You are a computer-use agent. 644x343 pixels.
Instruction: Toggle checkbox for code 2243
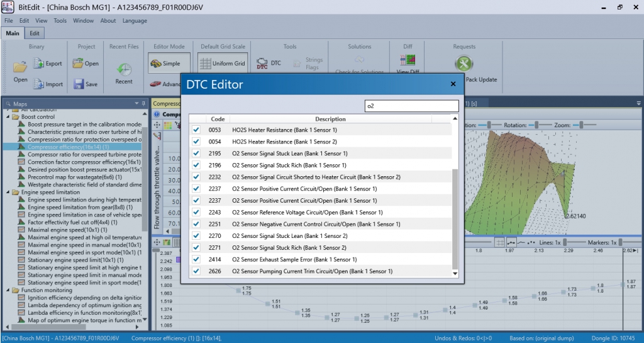point(196,212)
